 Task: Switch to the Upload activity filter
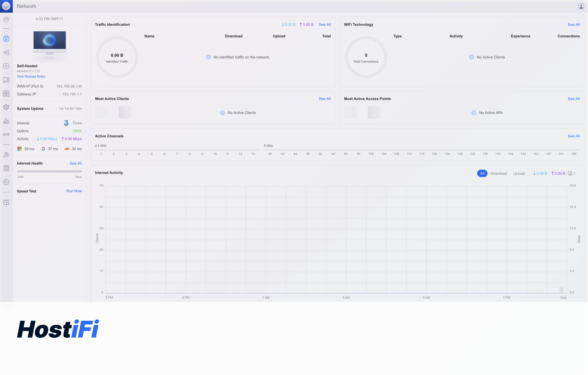tap(519, 173)
